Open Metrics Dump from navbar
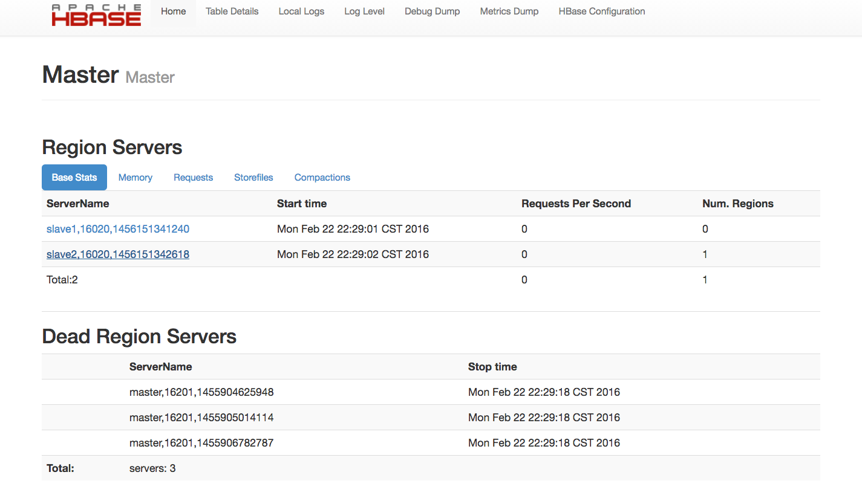 pos(509,11)
